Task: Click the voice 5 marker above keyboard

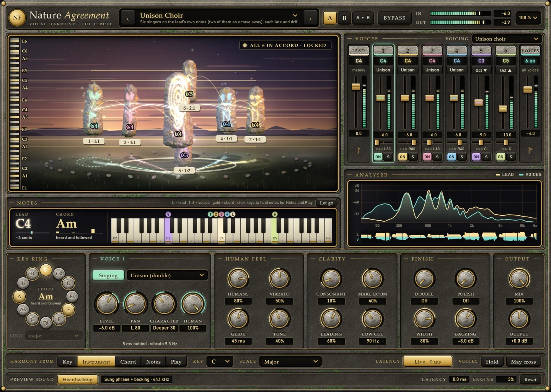Action: pos(168,214)
